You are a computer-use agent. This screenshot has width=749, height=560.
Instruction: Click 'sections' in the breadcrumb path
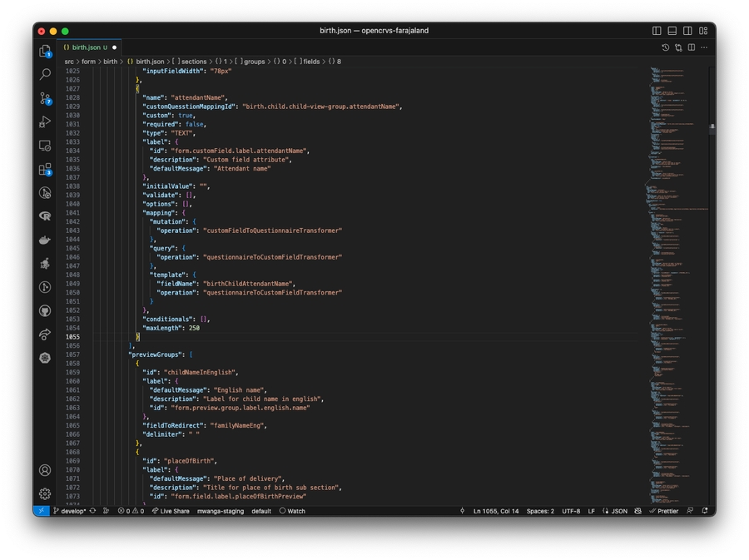tap(194, 62)
